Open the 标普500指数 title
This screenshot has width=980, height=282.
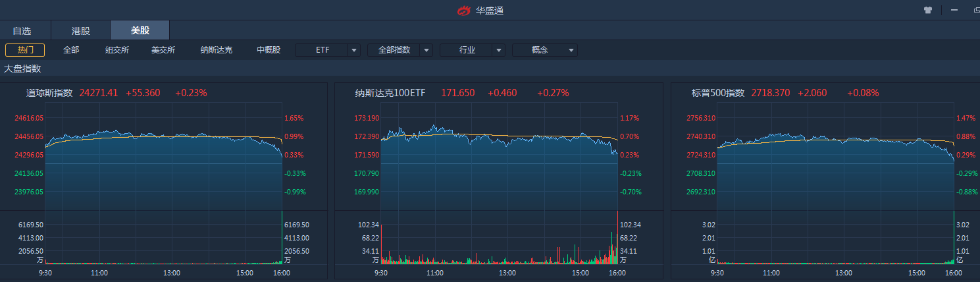point(718,93)
